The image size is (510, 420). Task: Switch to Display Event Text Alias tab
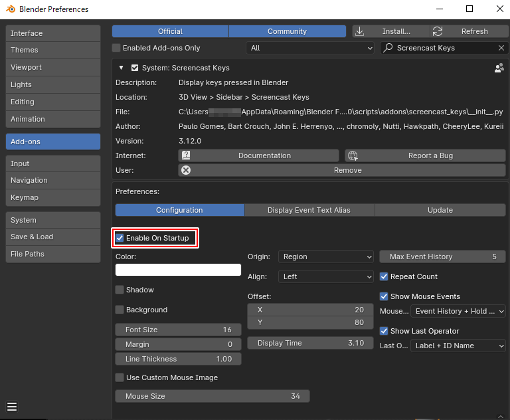(309, 210)
